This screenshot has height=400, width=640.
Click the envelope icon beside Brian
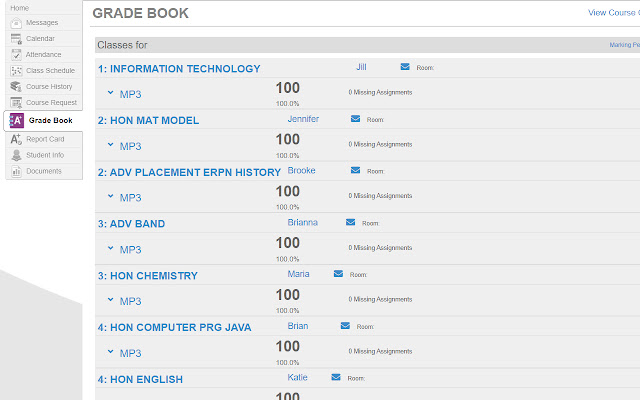click(345, 326)
